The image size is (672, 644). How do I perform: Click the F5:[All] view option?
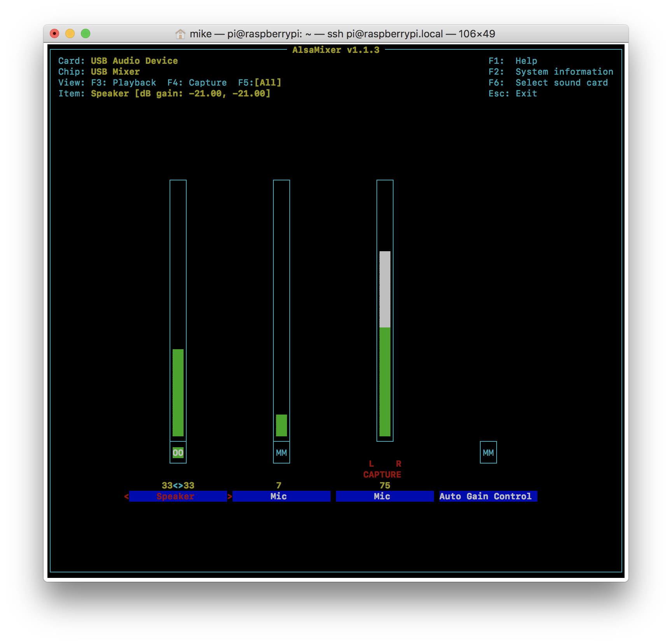(260, 82)
